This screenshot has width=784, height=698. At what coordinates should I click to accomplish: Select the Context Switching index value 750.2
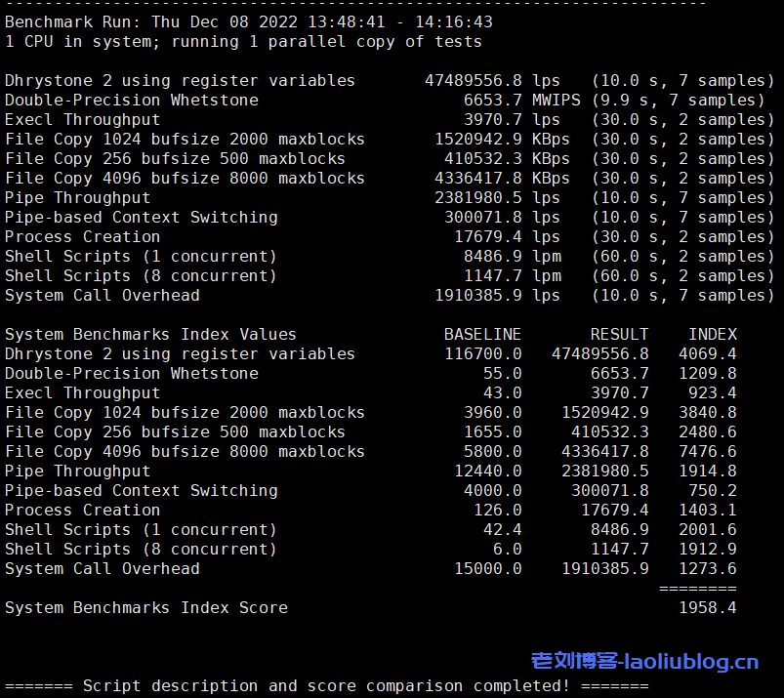click(712, 490)
